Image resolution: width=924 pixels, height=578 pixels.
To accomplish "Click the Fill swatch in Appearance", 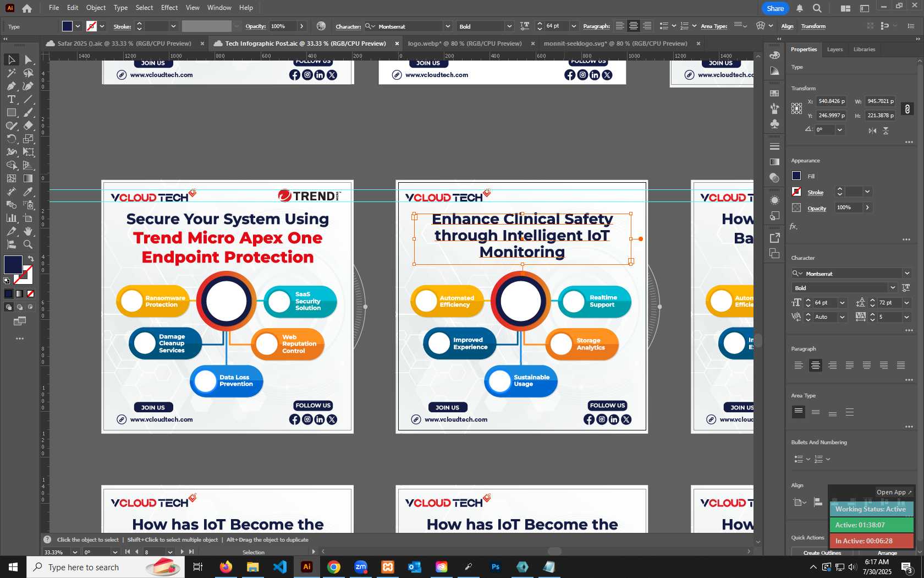I will [796, 176].
